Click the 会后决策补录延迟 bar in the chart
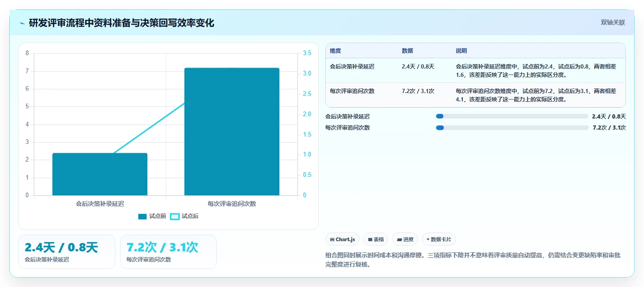The width and height of the screenshot is (644, 287). (100, 174)
